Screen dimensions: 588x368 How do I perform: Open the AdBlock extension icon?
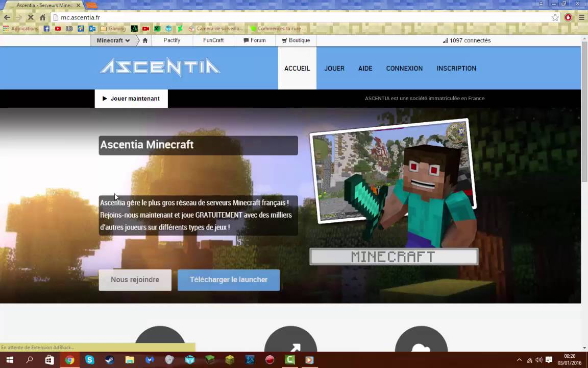coord(568,17)
